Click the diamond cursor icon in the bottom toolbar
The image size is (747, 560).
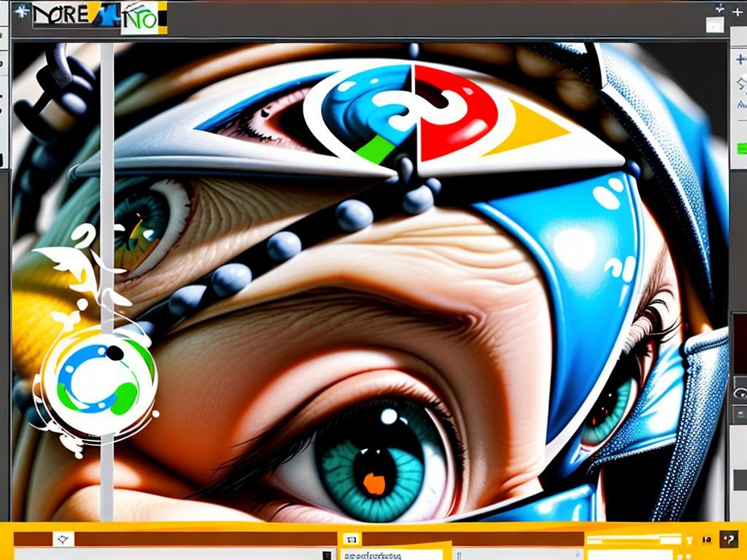point(63,538)
